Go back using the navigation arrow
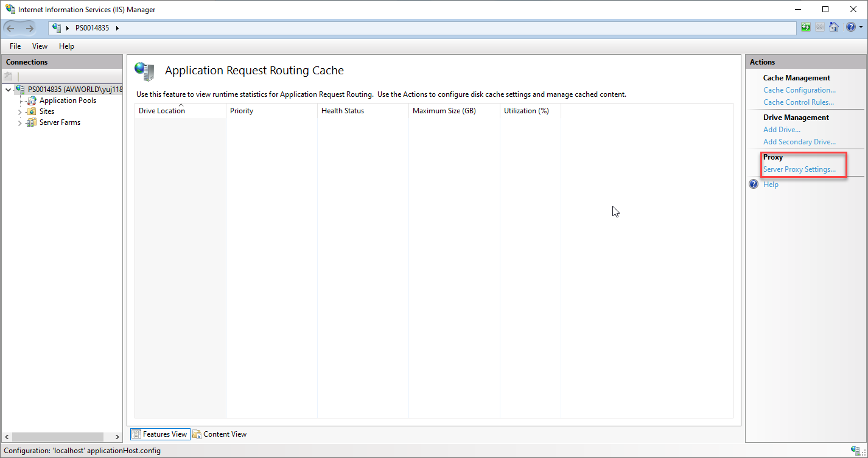The image size is (868, 458). pyautogui.click(x=10, y=28)
